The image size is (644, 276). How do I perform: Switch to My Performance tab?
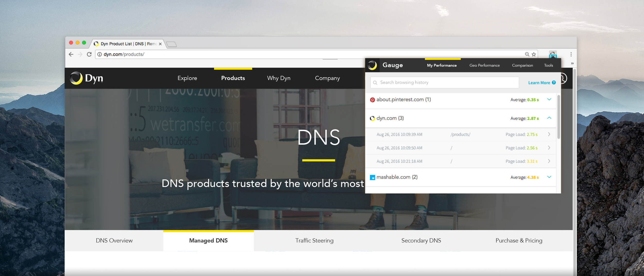tap(442, 65)
